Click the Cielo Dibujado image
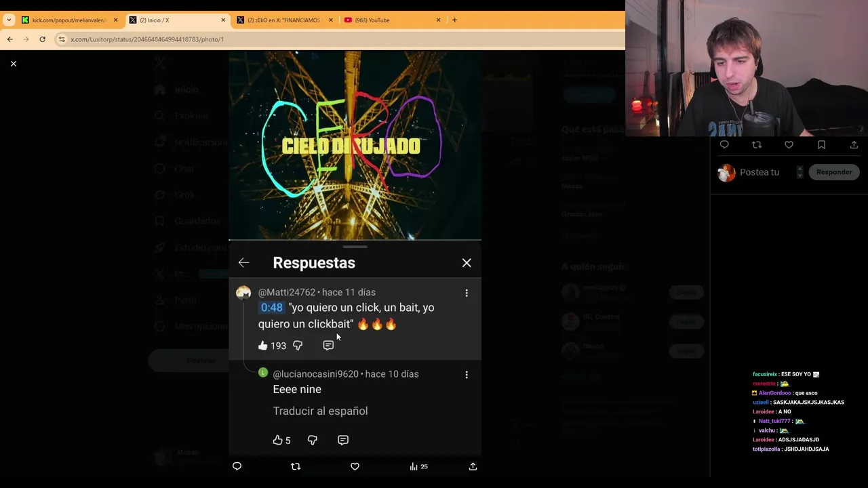 [355, 145]
